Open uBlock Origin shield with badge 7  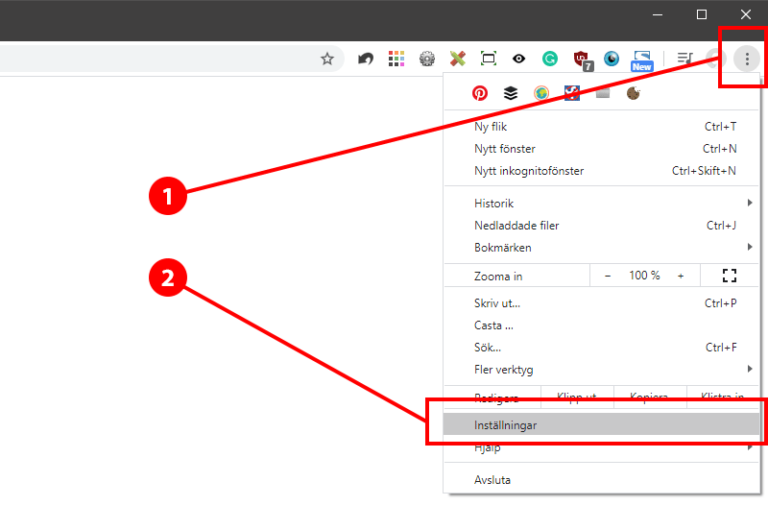[x=582, y=60]
